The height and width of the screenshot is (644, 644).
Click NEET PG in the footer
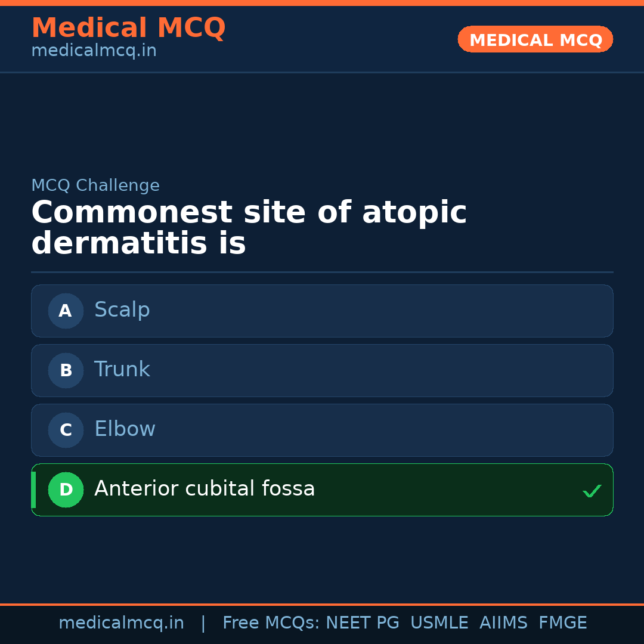(363, 623)
